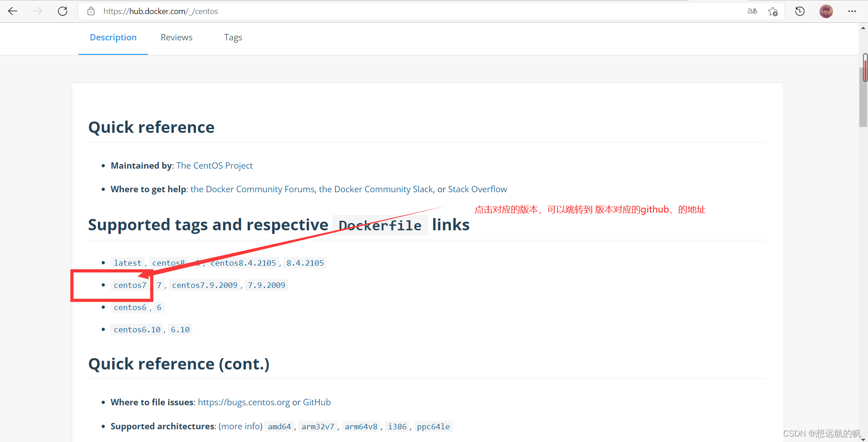Open the GitHub issues link
The width and height of the screenshot is (868, 442).
pos(317,402)
